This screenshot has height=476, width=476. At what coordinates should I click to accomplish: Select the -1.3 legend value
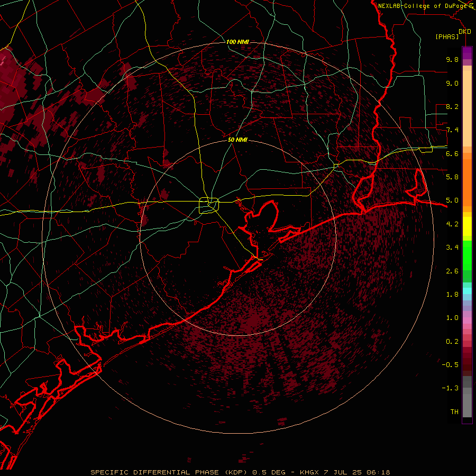(450, 388)
